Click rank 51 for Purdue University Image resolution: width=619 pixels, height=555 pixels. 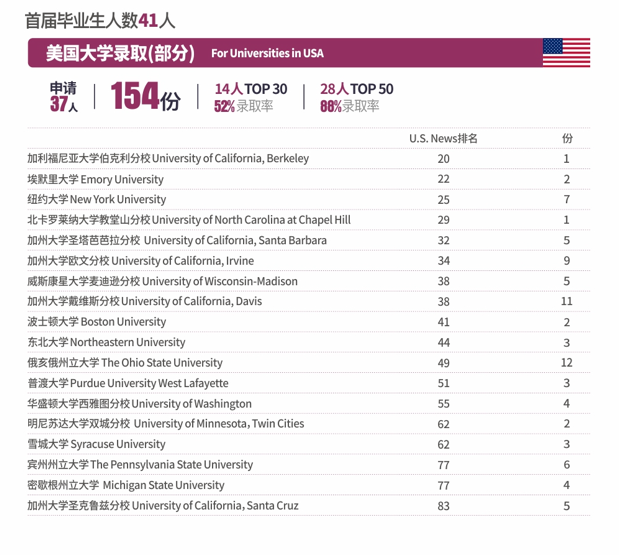click(443, 383)
